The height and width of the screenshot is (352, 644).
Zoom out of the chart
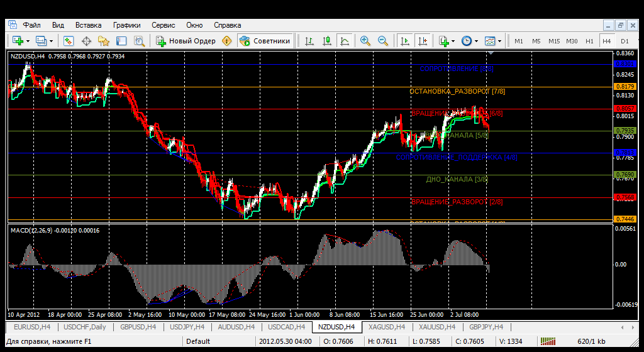pos(382,41)
